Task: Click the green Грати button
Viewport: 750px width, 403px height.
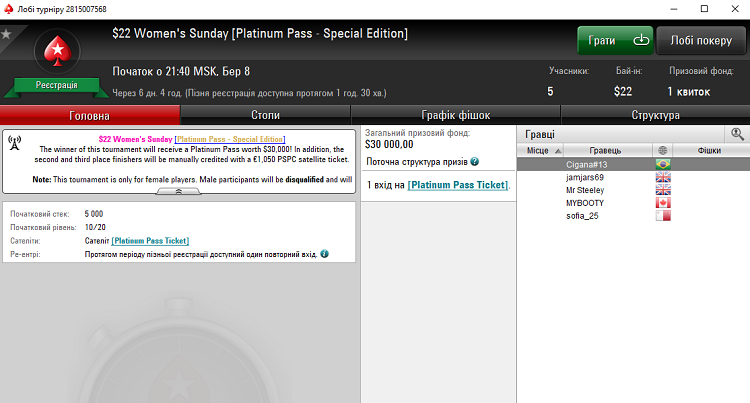Action: click(x=615, y=41)
